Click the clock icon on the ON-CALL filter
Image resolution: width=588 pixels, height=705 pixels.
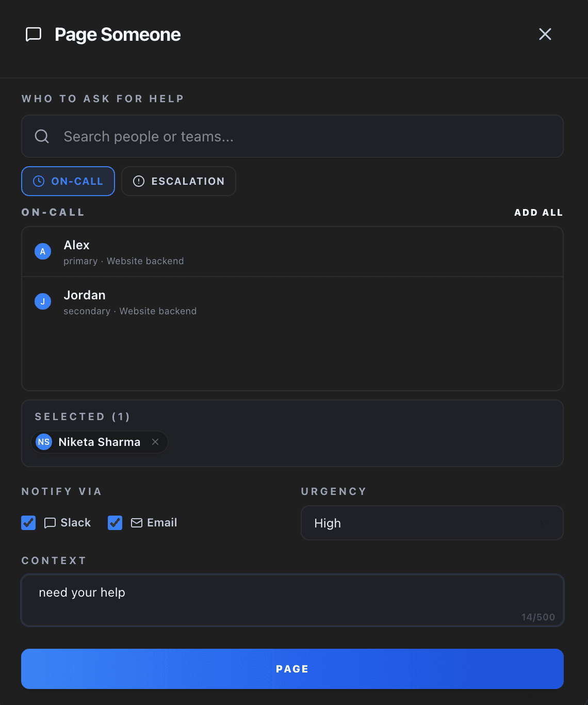click(38, 181)
